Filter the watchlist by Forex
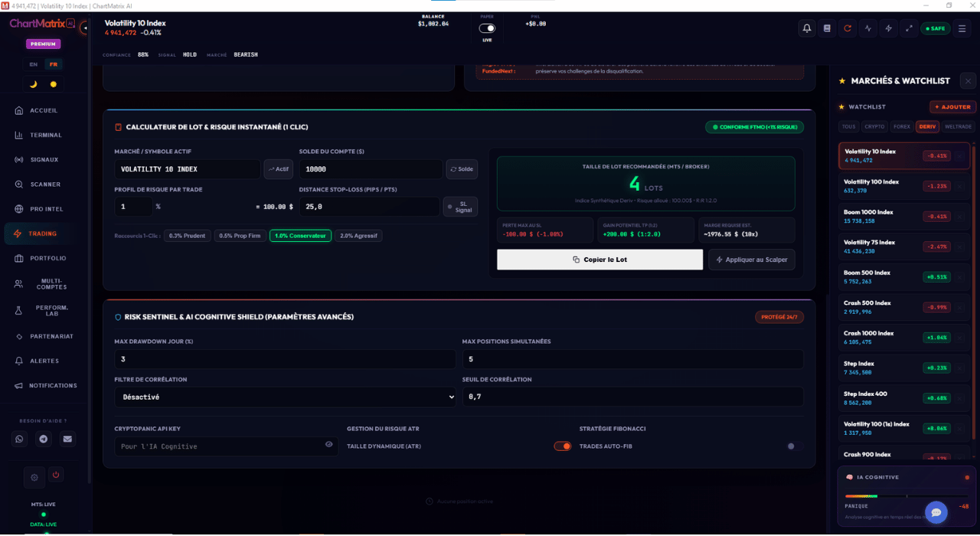This screenshot has width=980, height=536. point(902,126)
